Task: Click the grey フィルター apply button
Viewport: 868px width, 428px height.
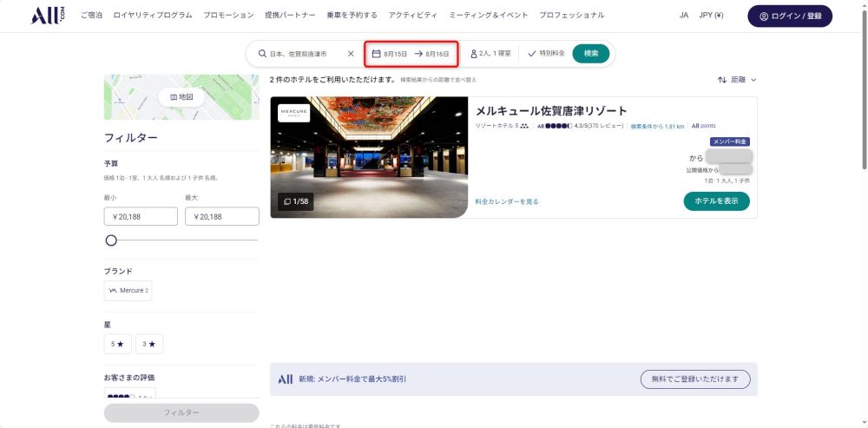Action: [181, 412]
